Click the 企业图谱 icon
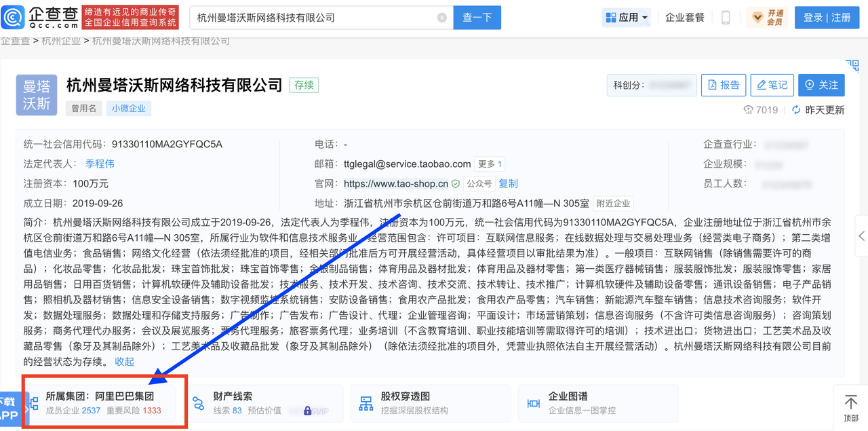868x431 pixels. [534, 403]
